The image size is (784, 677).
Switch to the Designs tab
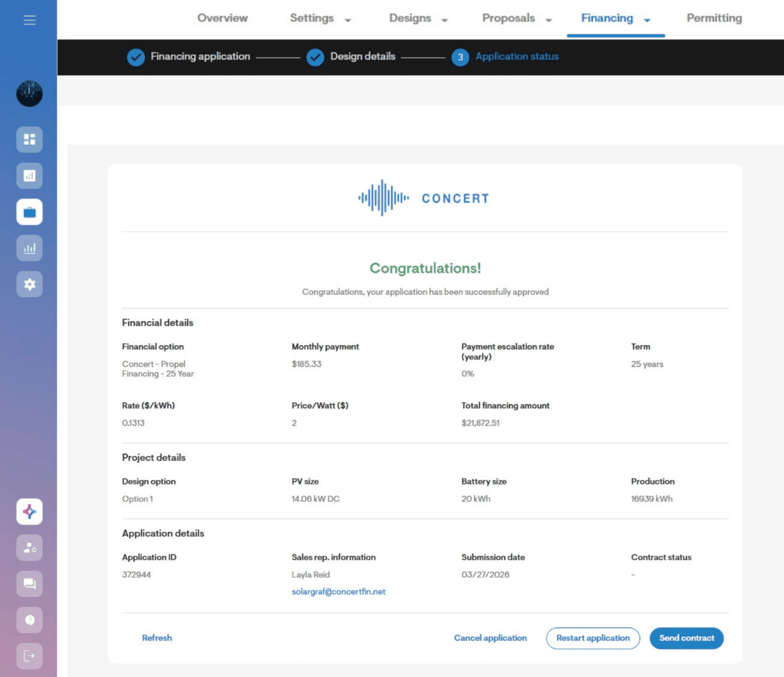coord(410,18)
